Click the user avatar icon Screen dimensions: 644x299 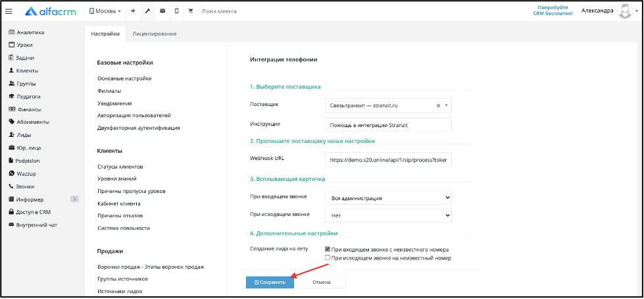[625, 11]
